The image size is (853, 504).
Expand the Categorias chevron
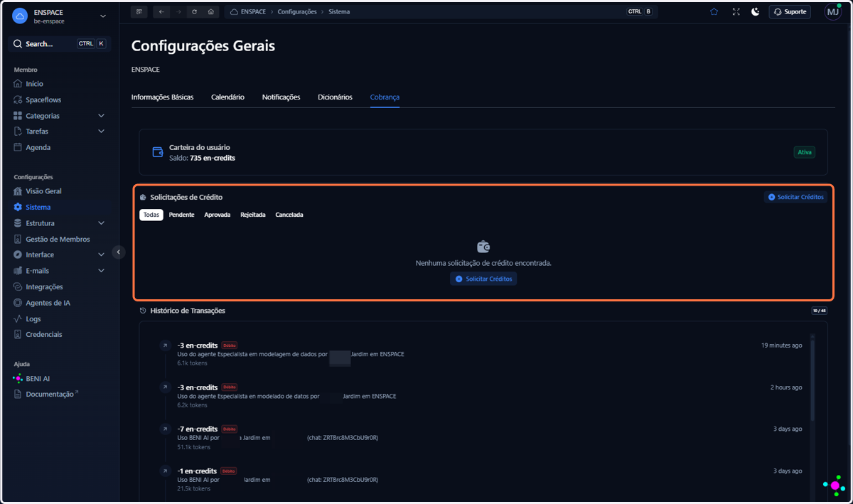101,116
